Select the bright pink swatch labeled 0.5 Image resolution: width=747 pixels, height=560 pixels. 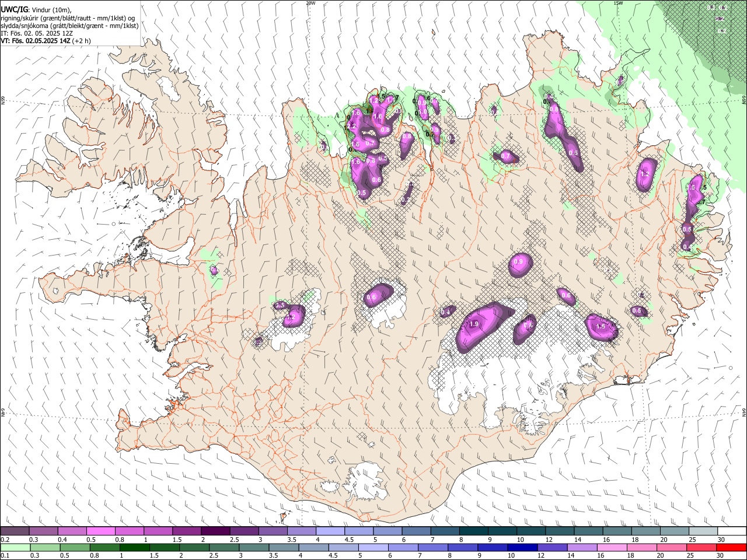[101, 531]
